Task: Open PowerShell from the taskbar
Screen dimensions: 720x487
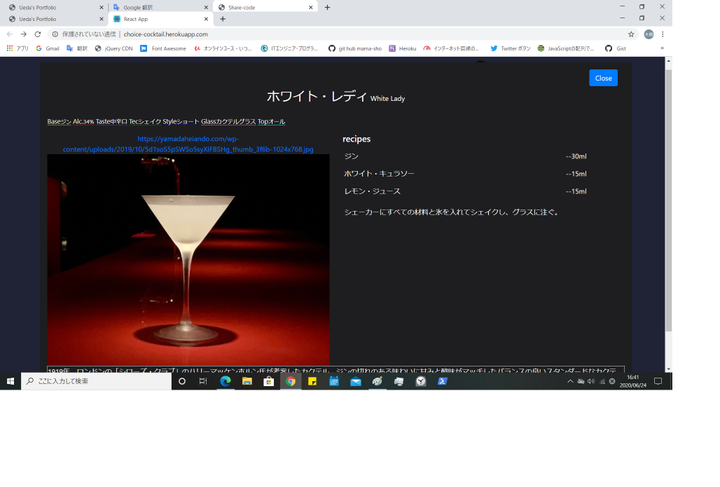Action: click(442, 381)
